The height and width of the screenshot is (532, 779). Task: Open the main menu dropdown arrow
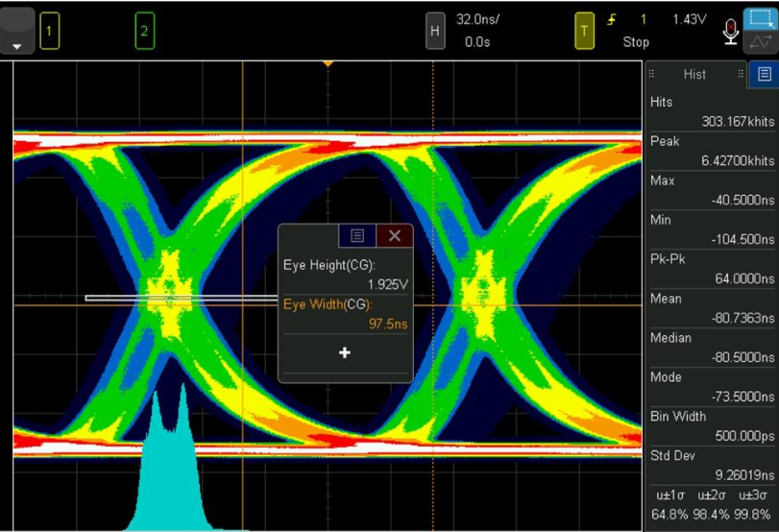coord(17,31)
